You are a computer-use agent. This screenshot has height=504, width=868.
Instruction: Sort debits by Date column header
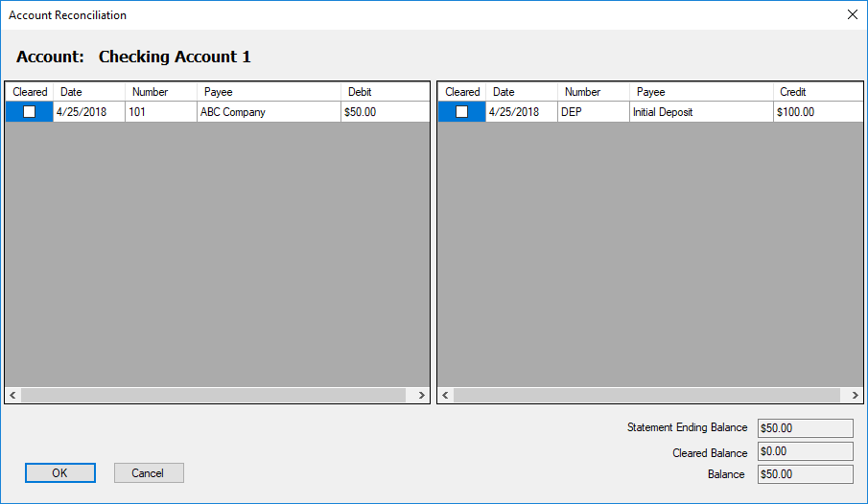coord(89,92)
